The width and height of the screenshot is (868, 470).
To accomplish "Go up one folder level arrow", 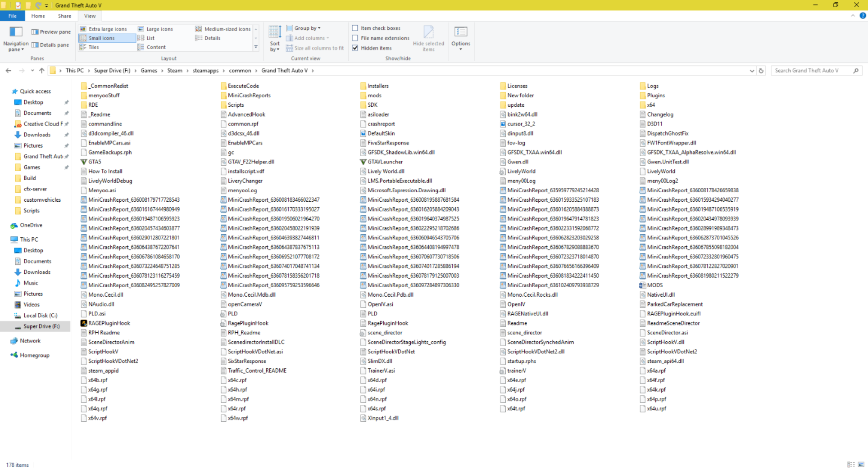I will point(42,71).
